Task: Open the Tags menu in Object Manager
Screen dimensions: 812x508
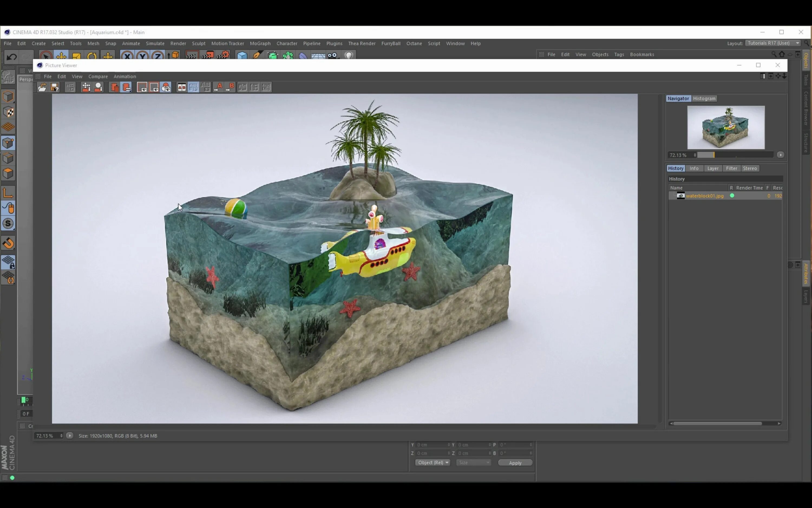Action: [619, 54]
